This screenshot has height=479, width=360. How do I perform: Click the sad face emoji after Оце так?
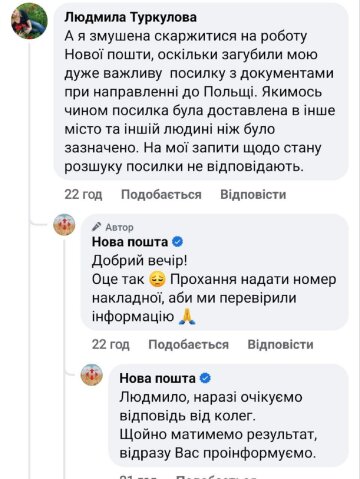[158, 280]
